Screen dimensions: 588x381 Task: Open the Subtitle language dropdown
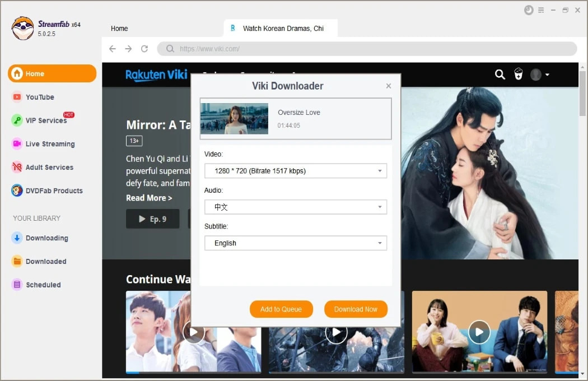296,243
